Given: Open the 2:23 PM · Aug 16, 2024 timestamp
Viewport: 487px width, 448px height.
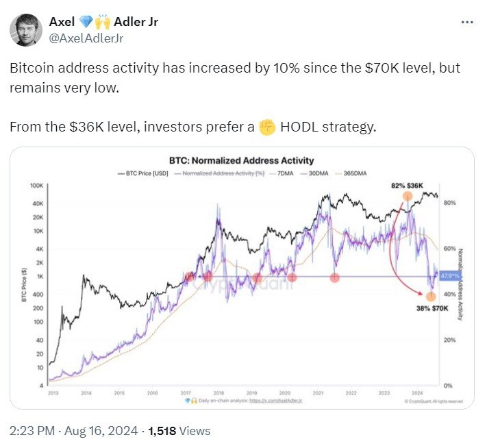Looking at the screenshot, I should click(72, 431).
